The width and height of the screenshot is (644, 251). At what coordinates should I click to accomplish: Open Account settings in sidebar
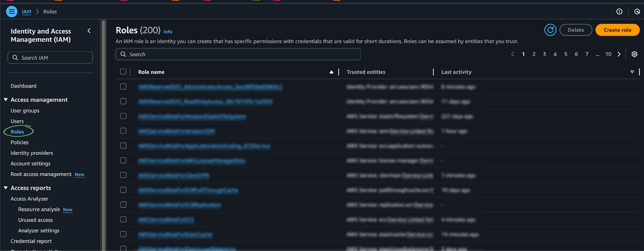point(31,164)
